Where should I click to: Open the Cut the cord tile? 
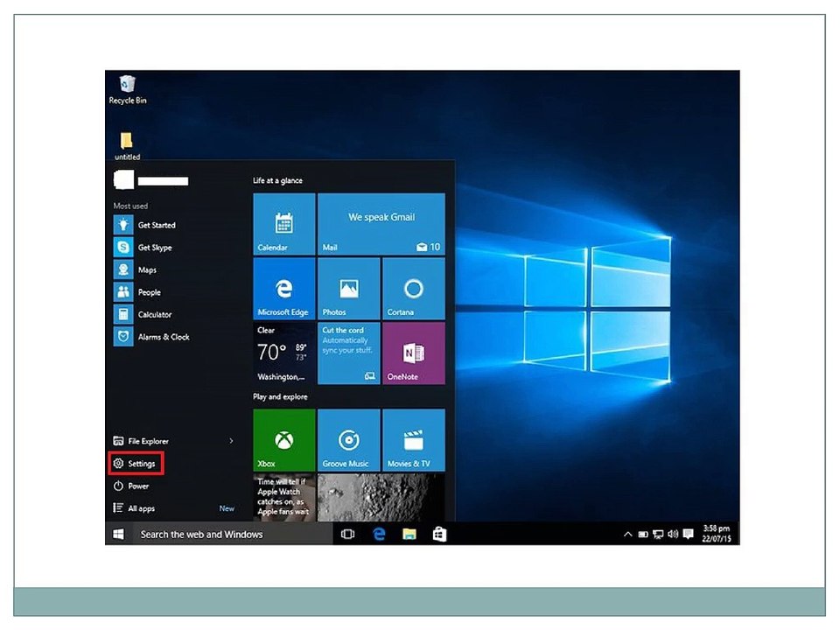coord(349,353)
